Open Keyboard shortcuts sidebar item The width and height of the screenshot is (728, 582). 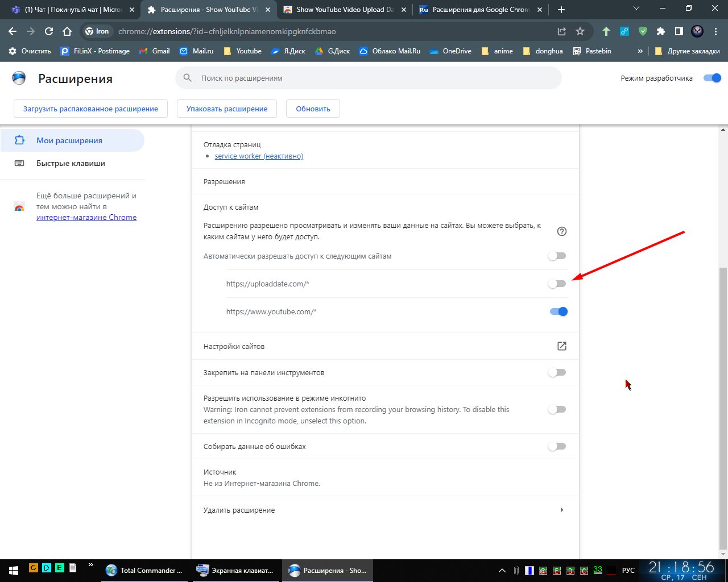[71, 163]
